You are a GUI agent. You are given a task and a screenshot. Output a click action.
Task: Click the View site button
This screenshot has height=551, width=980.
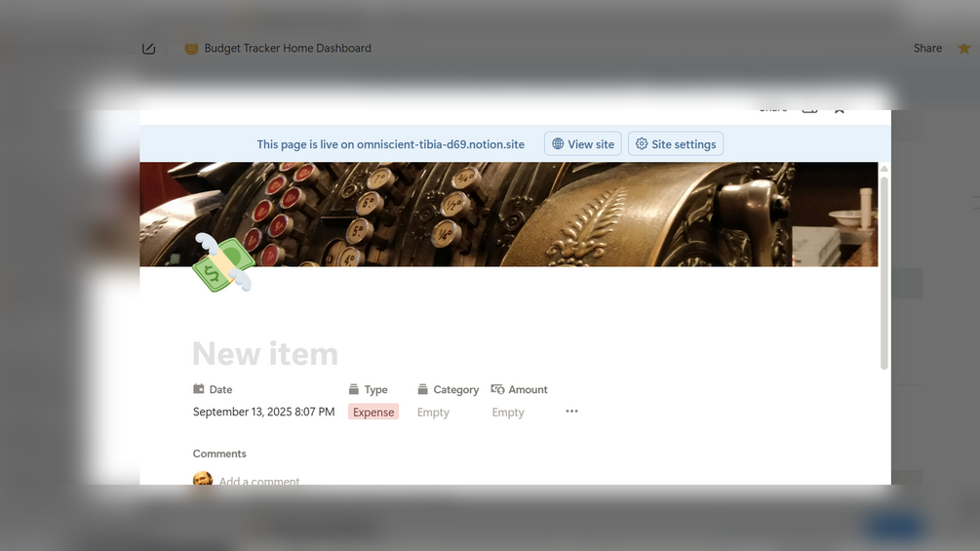click(582, 144)
